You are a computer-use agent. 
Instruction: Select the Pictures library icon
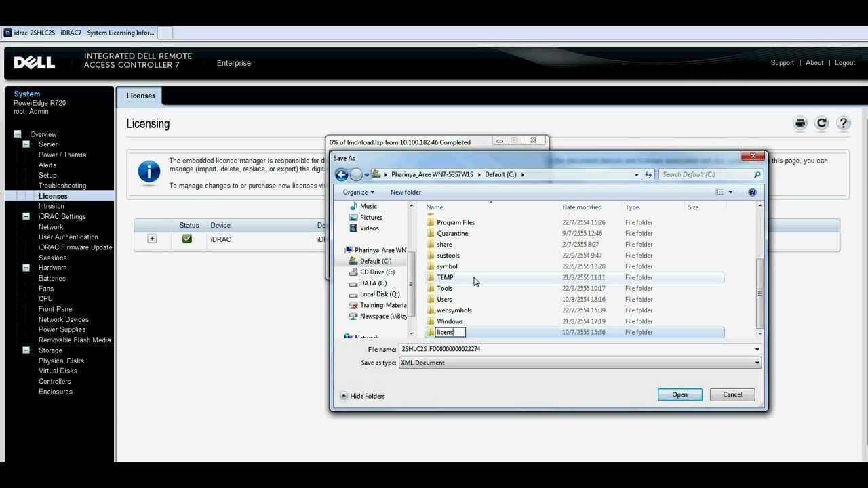353,217
